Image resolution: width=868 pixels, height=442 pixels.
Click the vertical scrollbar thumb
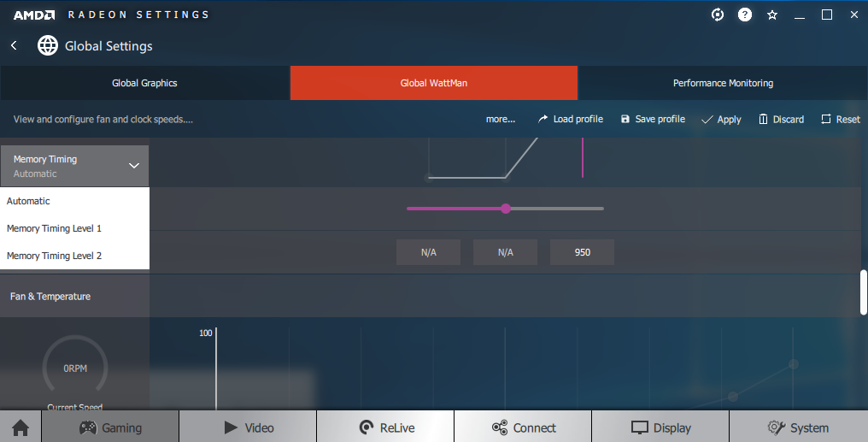click(864, 292)
